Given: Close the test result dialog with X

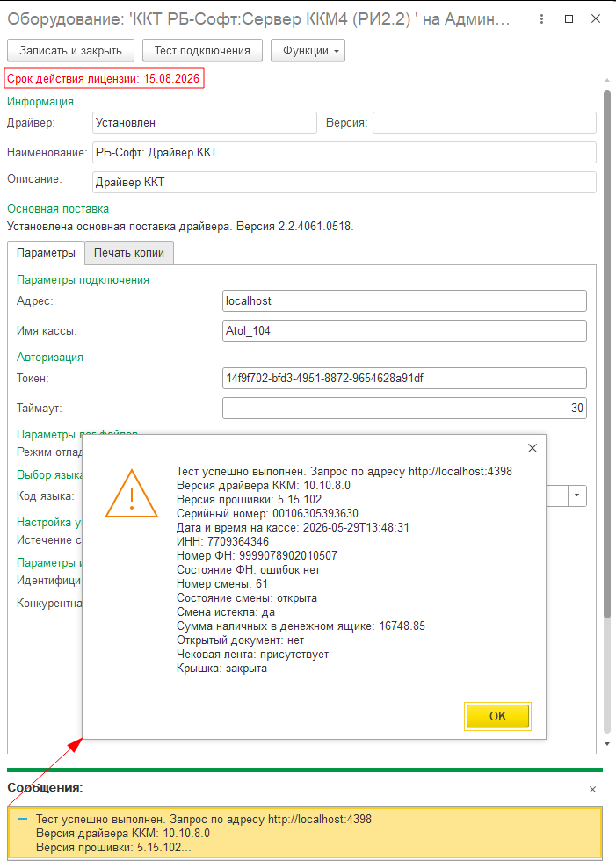Looking at the screenshot, I should coord(533,448).
